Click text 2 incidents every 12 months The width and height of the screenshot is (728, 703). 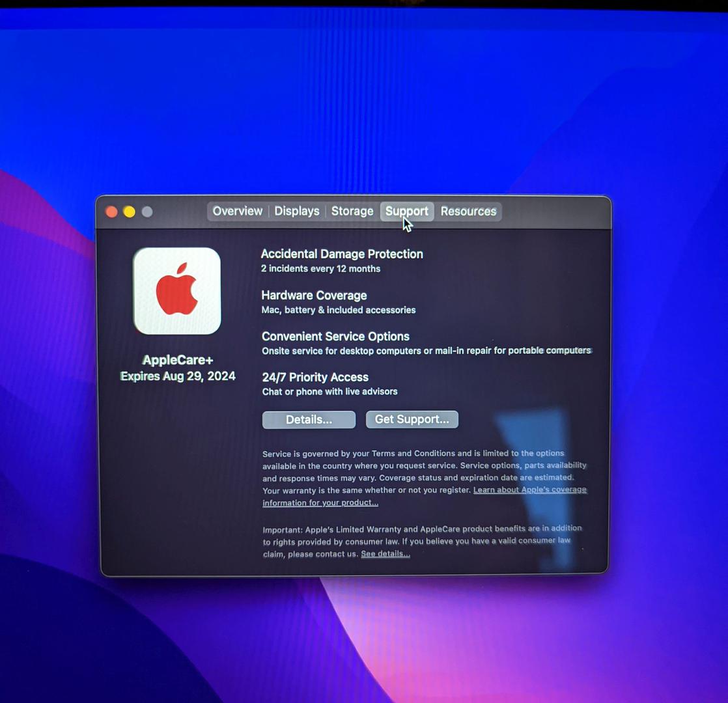click(x=320, y=269)
